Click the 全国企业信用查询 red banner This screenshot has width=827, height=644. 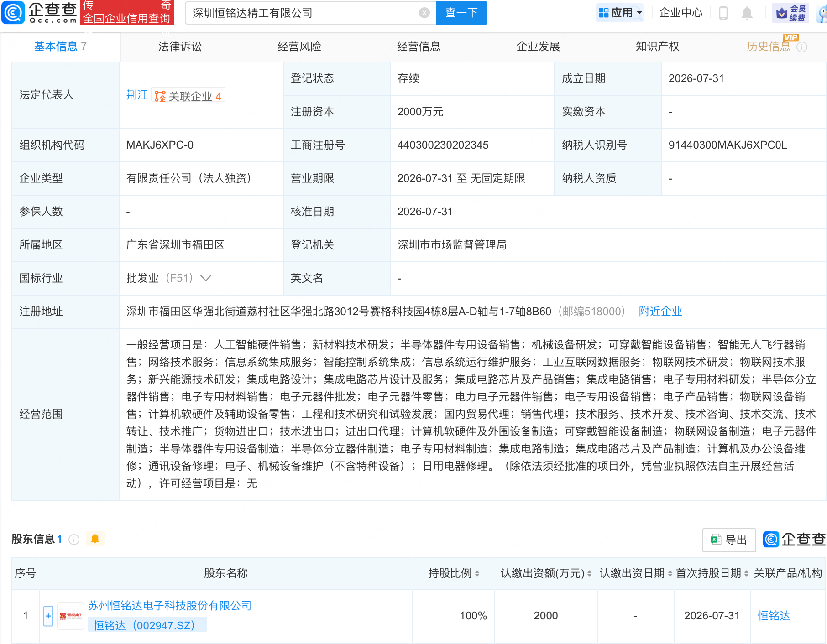click(x=127, y=12)
